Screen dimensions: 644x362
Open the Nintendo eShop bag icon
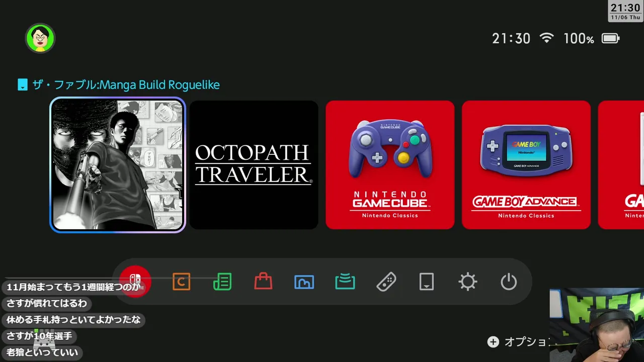263,282
